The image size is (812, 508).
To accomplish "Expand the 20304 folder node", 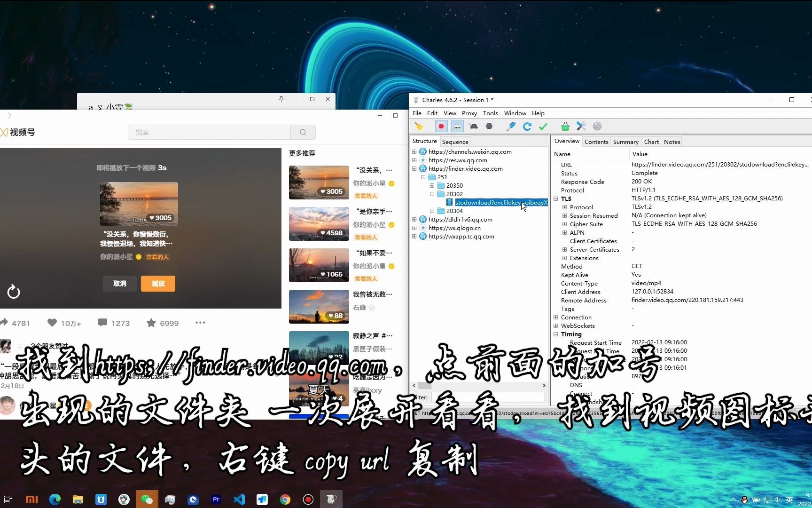I will (x=432, y=211).
